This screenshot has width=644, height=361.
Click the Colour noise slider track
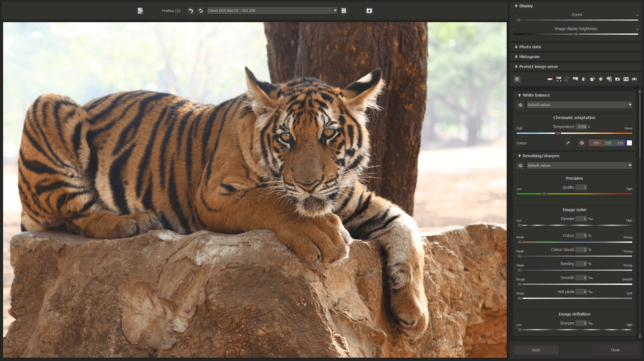(574, 242)
